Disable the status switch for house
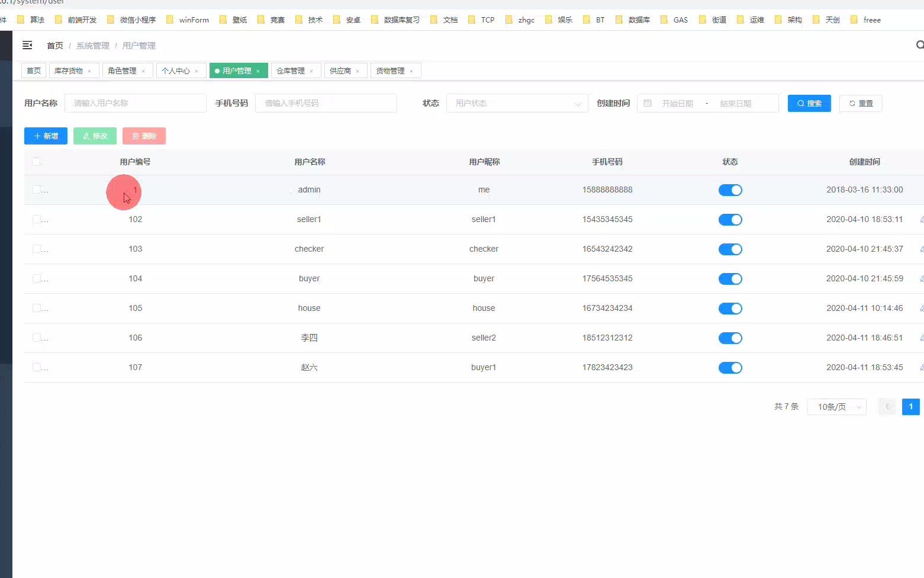This screenshot has width=924, height=578. [730, 309]
